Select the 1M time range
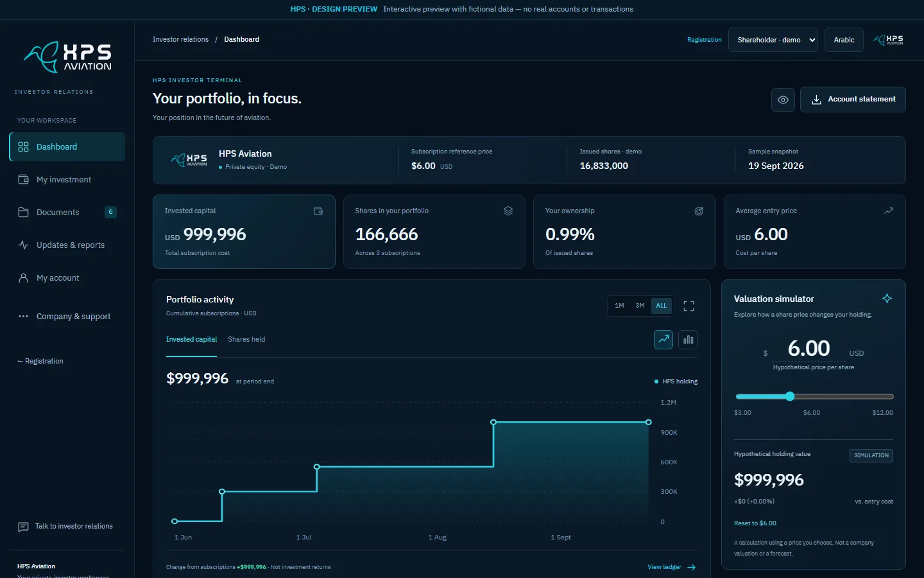Image resolution: width=924 pixels, height=578 pixels. click(x=619, y=306)
